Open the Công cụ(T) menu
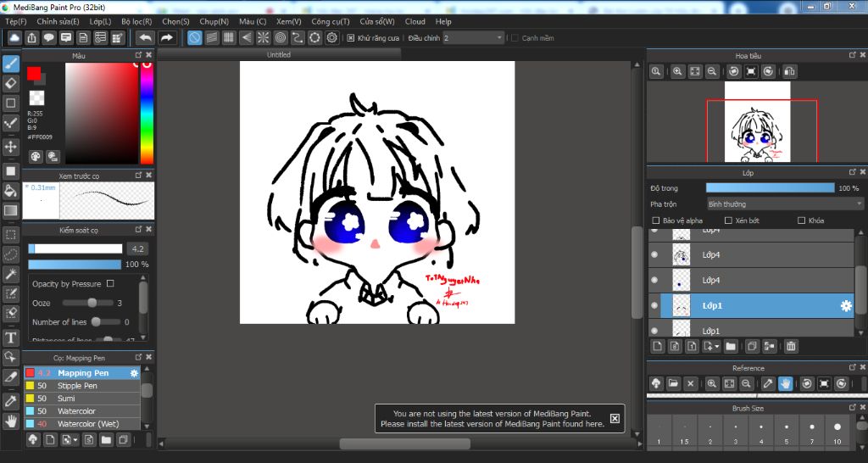 click(331, 21)
